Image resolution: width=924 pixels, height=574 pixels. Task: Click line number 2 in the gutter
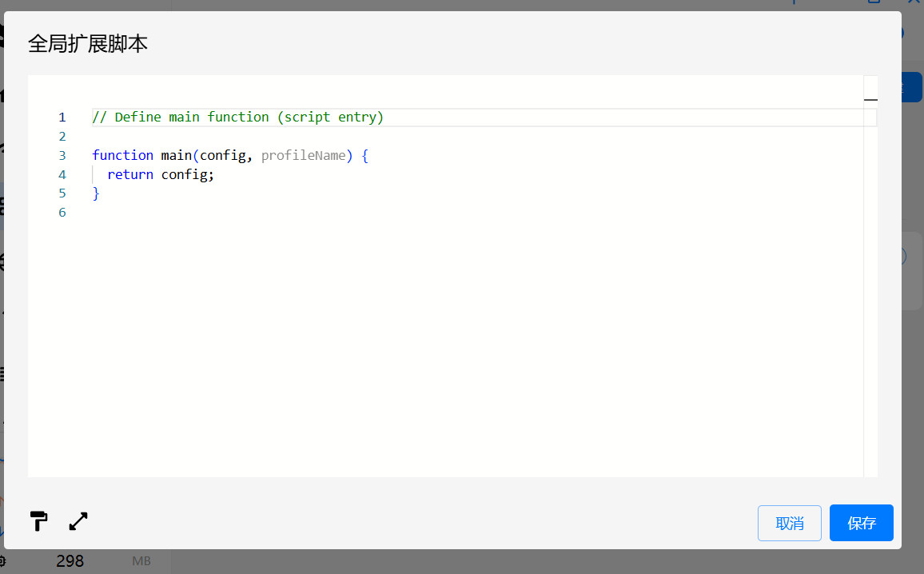62,136
